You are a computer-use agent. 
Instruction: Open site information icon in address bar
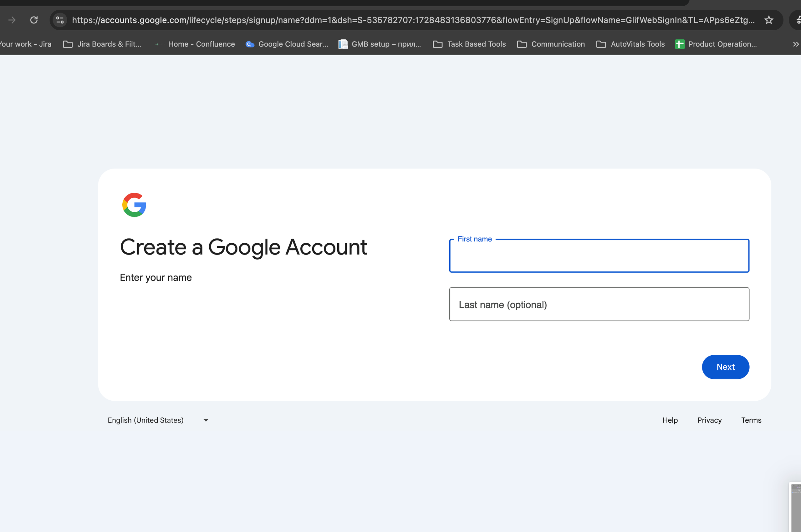pyautogui.click(x=60, y=20)
